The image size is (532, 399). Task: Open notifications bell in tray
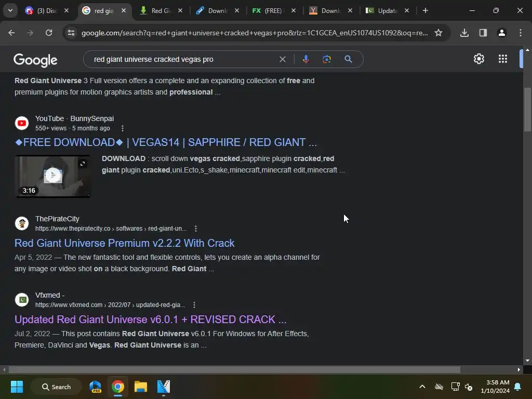click(518, 387)
